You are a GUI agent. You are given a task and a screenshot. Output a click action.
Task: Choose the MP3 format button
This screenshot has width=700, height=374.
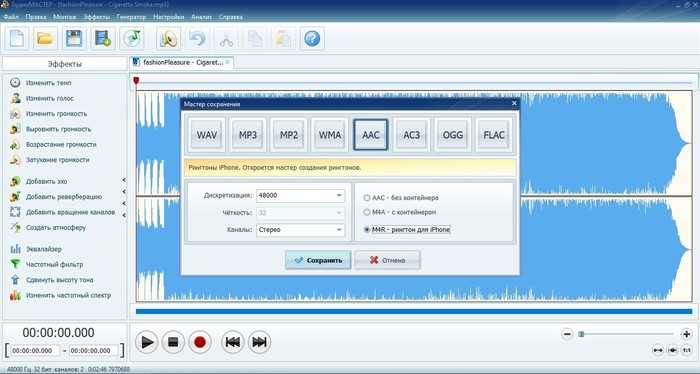248,135
